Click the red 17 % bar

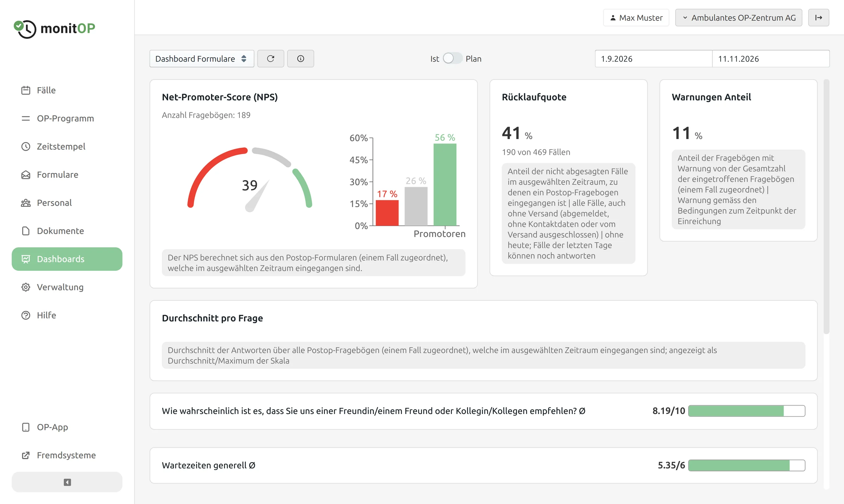pyautogui.click(x=387, y=213)
